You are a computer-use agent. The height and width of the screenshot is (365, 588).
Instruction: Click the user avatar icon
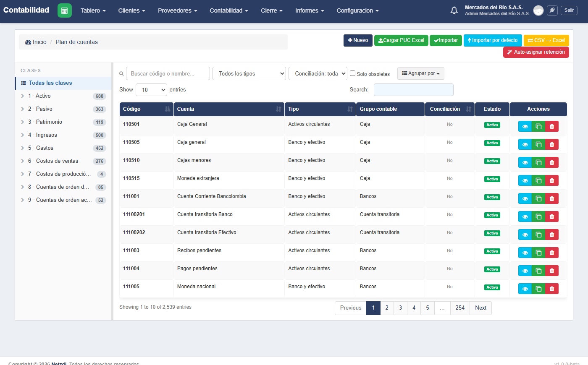538,10
